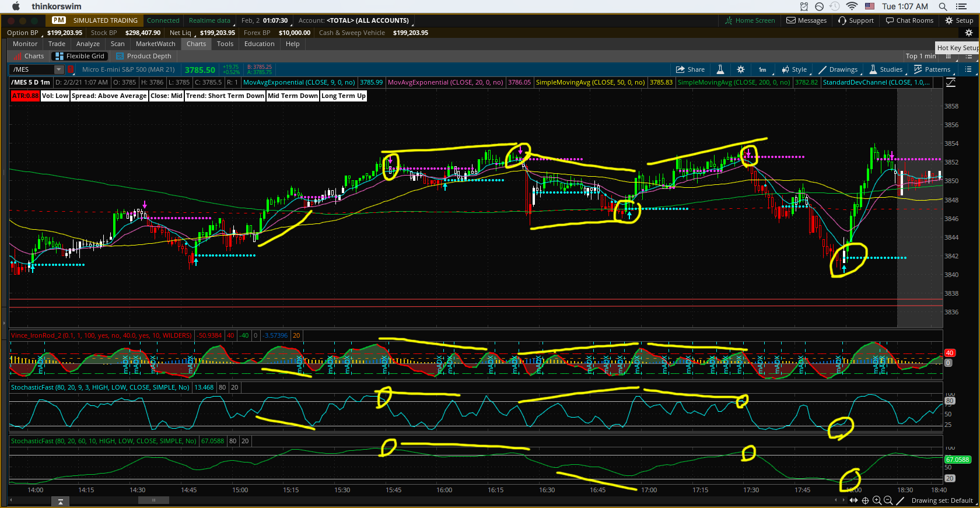The width and height of the screenshot is (980, 508).
Task: Click the Share chart icon
Action: [690, 69]
